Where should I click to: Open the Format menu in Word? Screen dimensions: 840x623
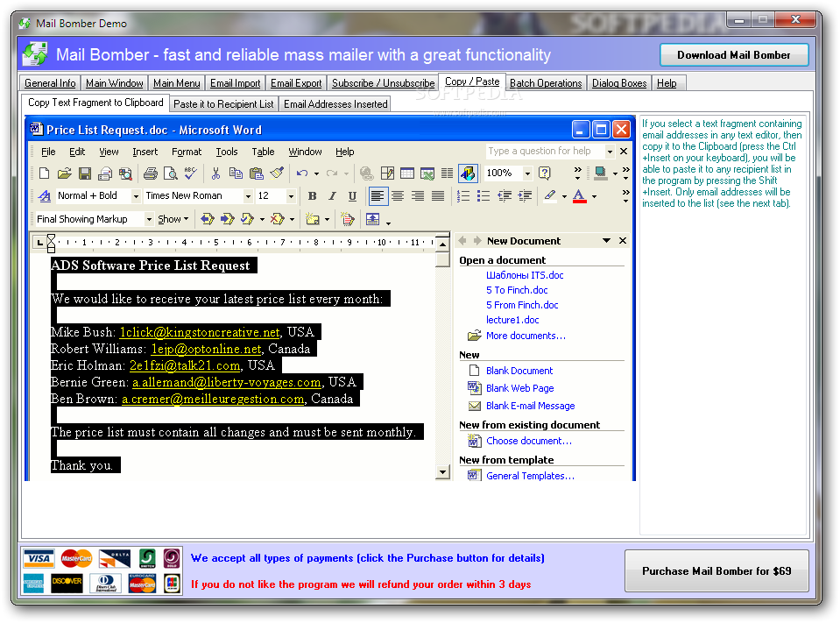point(187,152)
